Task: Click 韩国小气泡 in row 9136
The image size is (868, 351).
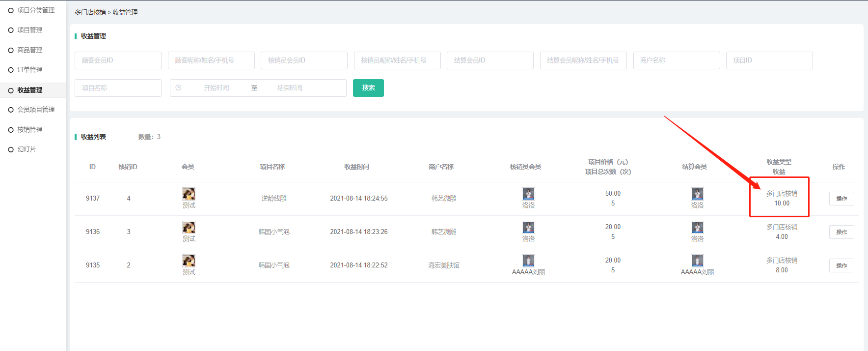Action: [274, 232]
